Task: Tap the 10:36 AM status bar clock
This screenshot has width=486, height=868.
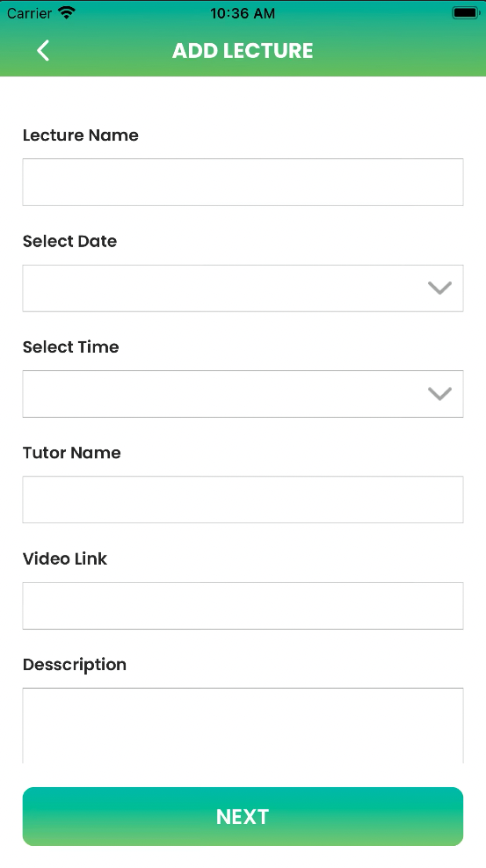Action: (243, 13)
